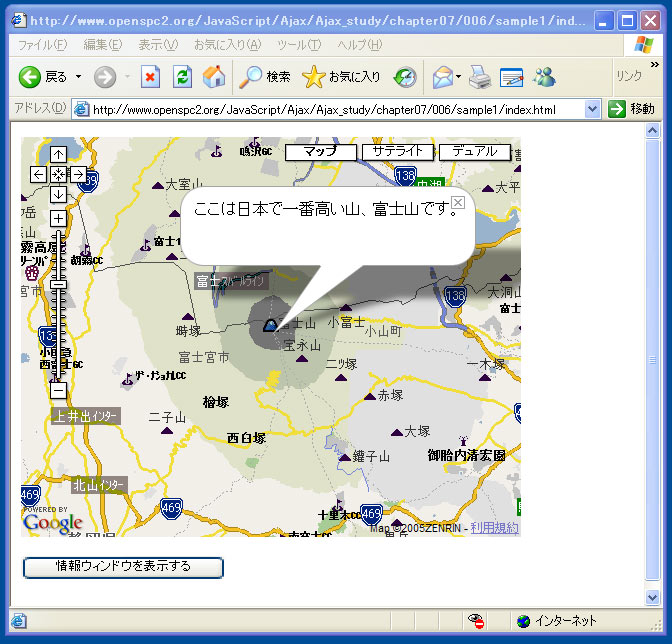Zoom in with the map plus button
The image size is (672, 644).
coord(59,219)
